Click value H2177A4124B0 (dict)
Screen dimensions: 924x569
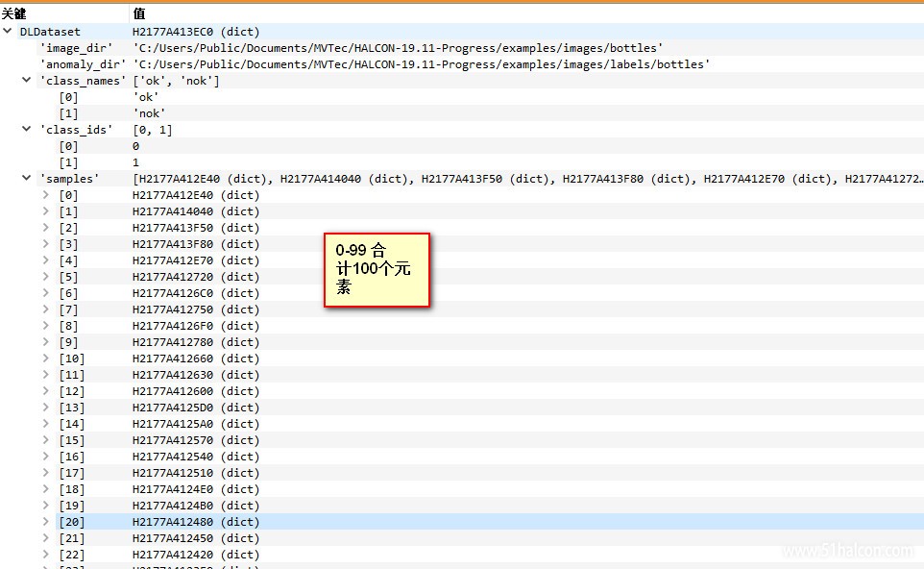[x=196, y=506]
